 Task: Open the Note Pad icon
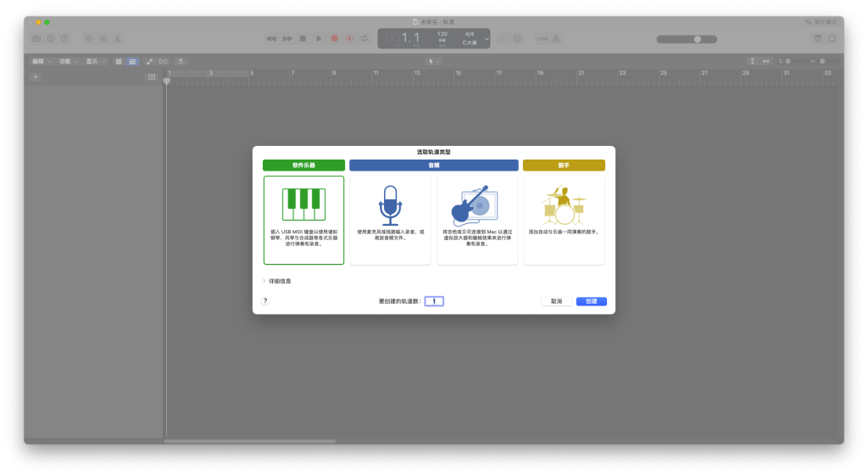[818, 39]
